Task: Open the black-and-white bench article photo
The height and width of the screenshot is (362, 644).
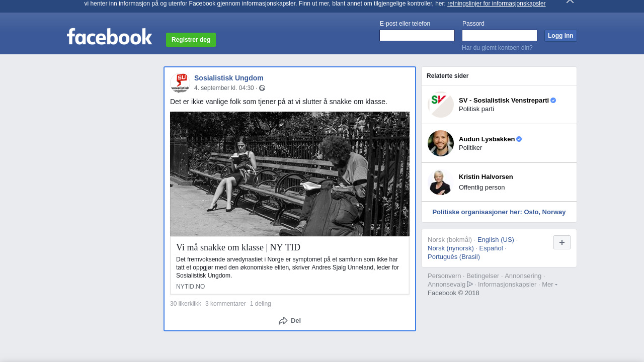Action: pos(290,174)
